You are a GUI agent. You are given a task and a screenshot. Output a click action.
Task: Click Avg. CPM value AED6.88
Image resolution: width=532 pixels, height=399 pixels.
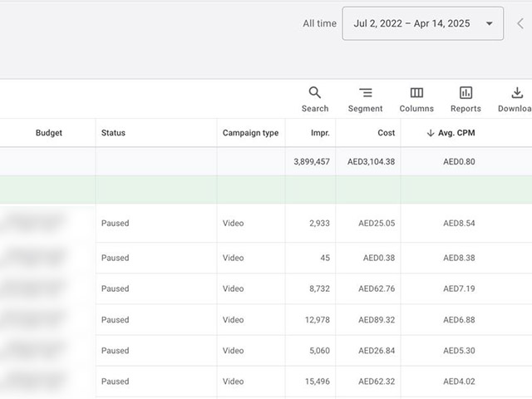pyautogui.click(x=459, y=319)
